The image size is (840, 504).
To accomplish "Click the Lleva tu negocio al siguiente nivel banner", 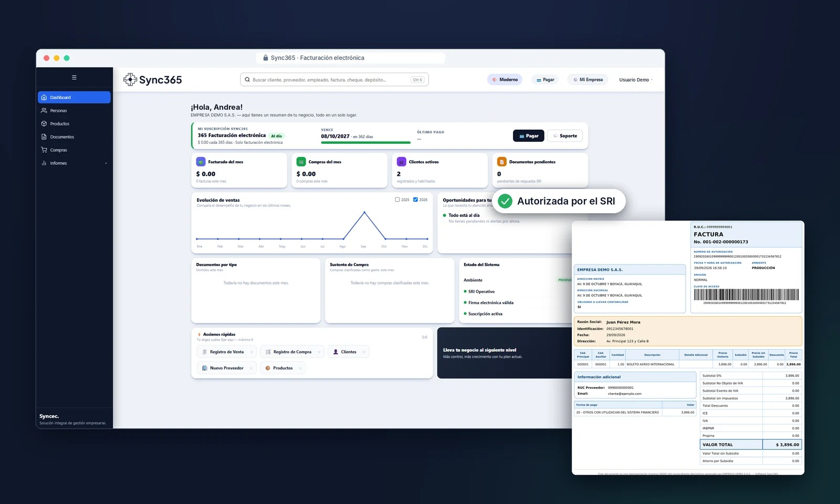I will click(x=504, y=353).
